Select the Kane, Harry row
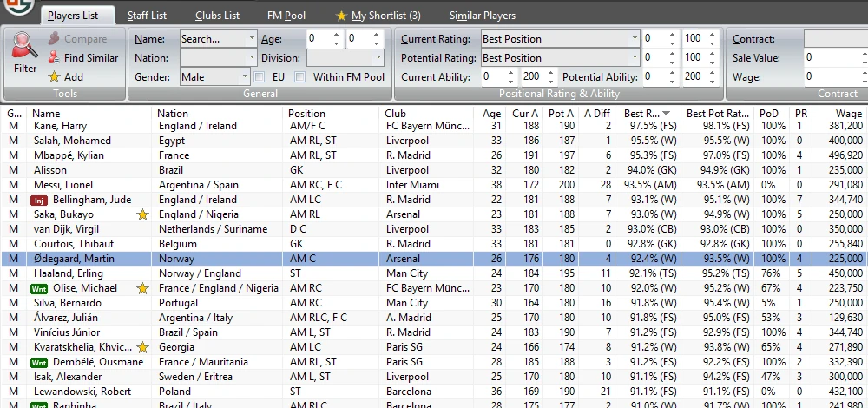 (434, 126)
